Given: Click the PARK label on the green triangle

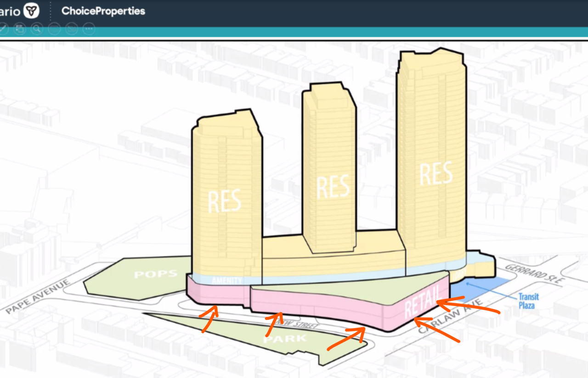Looking at the screenshot, I should pyautogui.click(x=279, y=339).
